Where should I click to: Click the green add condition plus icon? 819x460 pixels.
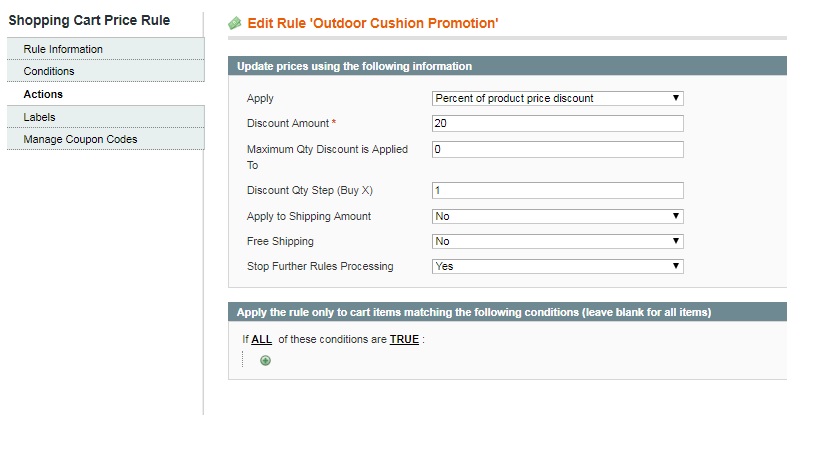point(265,360)
